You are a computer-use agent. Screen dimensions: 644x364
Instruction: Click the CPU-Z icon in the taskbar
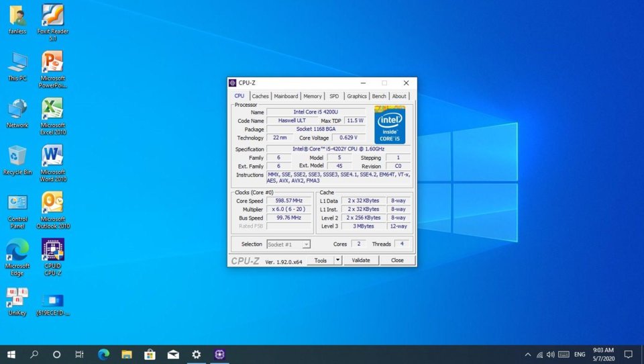(220, 354)
